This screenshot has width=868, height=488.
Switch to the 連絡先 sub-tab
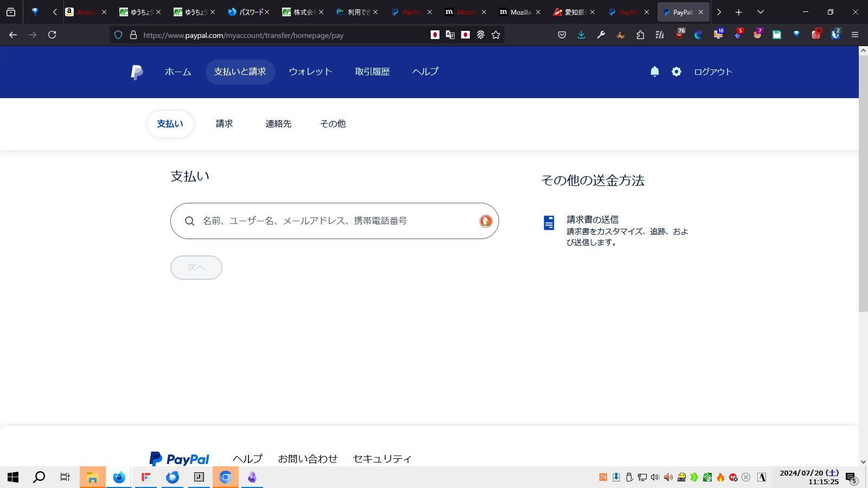coord(278,124)
